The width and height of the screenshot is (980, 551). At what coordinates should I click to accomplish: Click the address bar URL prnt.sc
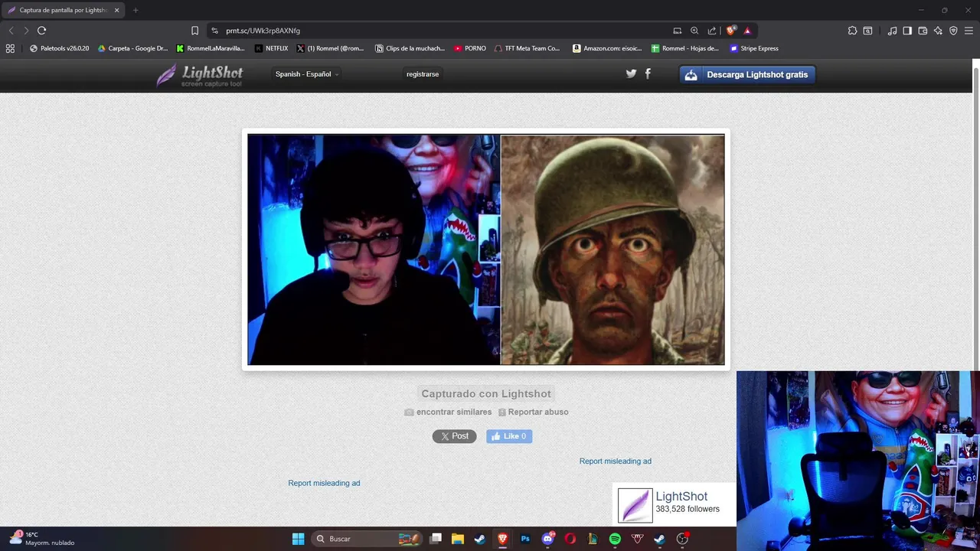tap(263, 31)
